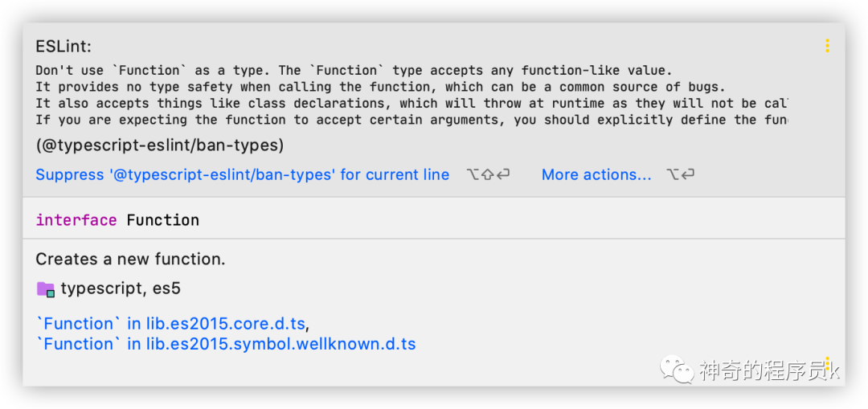Click the Option-Shift-Return shortcut hint beside Suppress
Image resolution: width=868 pixels, height=409 pixels.
click(x=487, y=175)
